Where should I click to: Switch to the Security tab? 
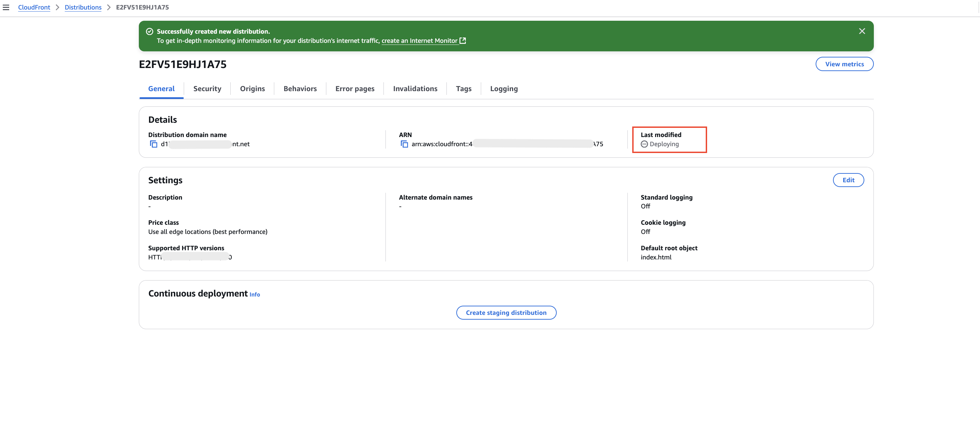[207, 88]
